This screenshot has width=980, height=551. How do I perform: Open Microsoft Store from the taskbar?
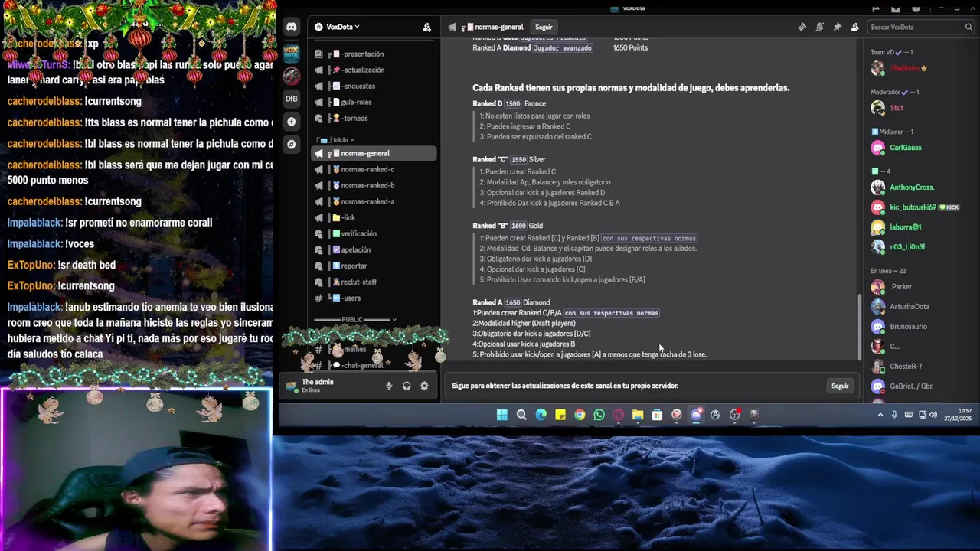[657, 415]
